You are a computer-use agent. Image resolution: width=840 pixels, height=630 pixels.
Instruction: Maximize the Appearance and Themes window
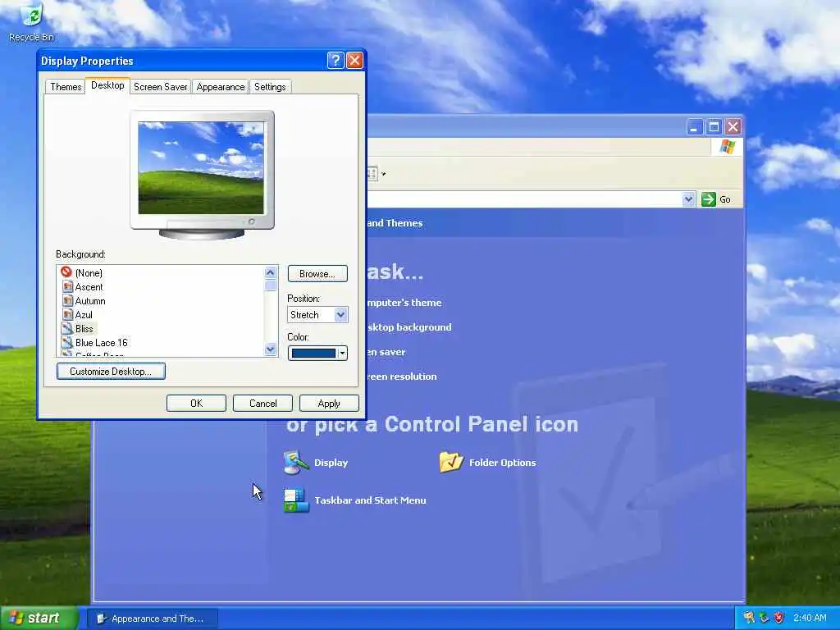click(714, 127)
